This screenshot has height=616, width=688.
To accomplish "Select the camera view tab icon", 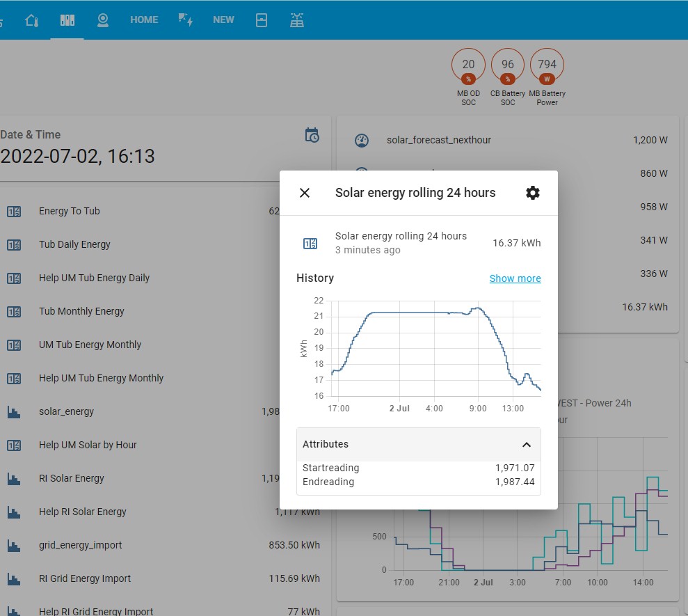I will (x=103, y=19).
